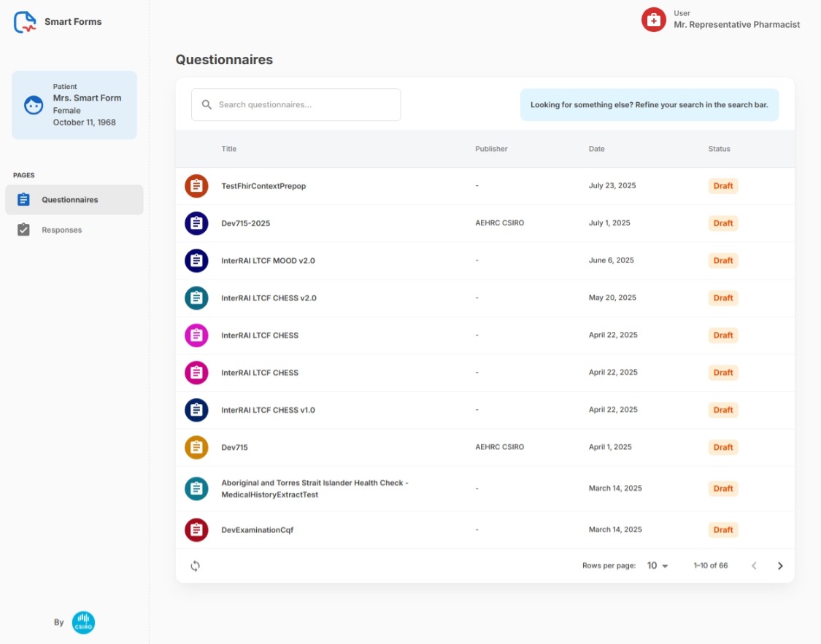
Task: Click the Draft status badge for InterRAI LTCF CHESS v1.0
Action: click(722, 410)
